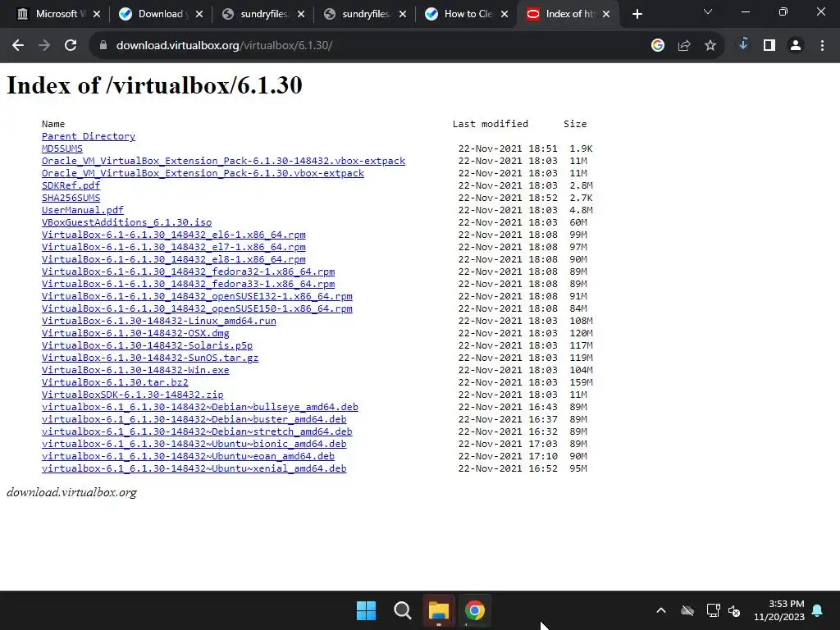Screen dimensions: 840x630
Task: Download VirtualBox-6.1.30.tar.bz2 source
Action: click(115, 382)
